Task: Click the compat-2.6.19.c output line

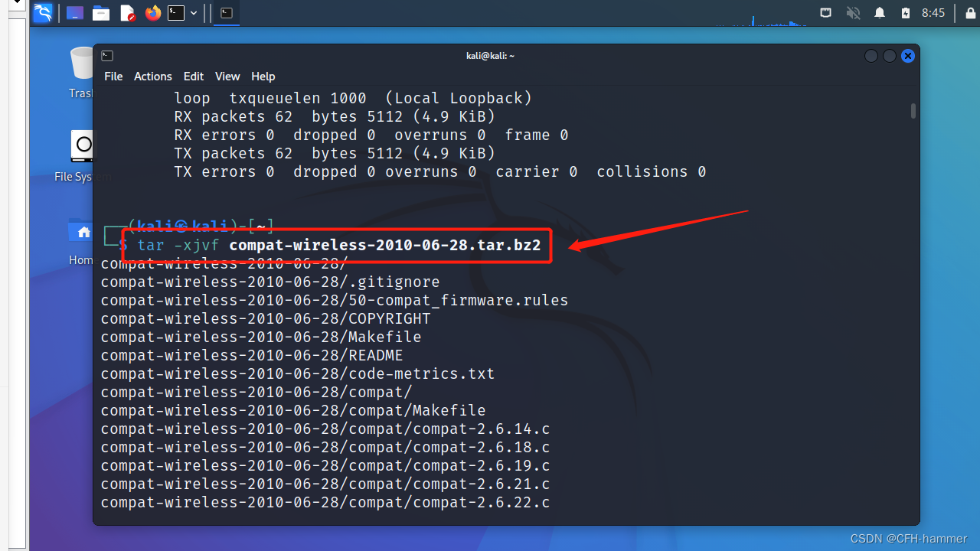Action: [x=325, y=465]
